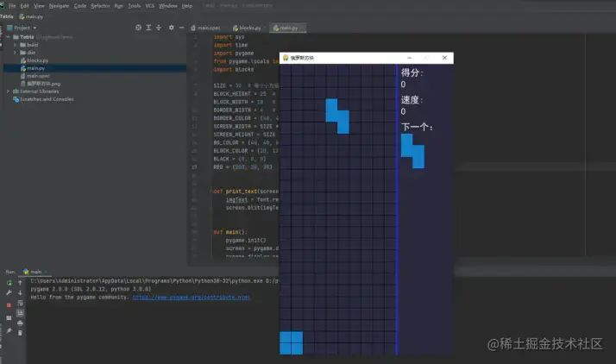Viewport: 616px width, 364px height.
Task: Click the landed square block at grid bottom
Action: point(291,342)
